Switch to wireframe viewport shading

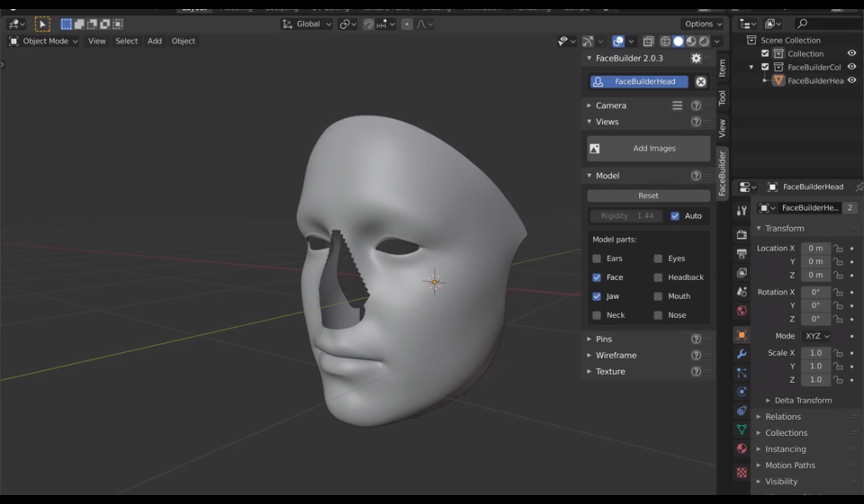tap(665, 41)
